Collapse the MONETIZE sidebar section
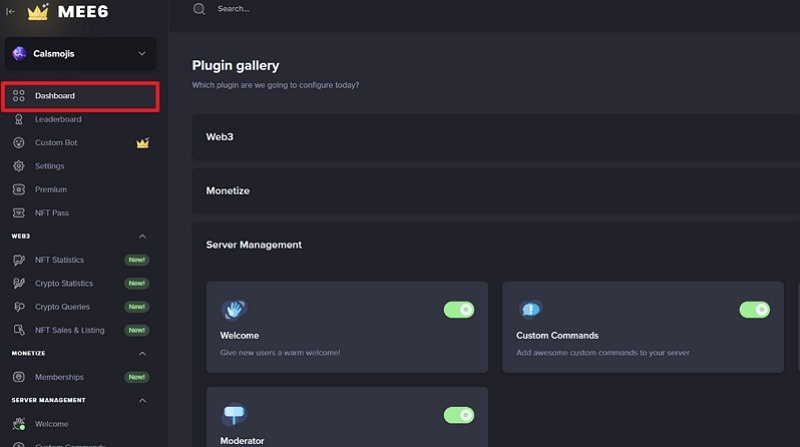Viewport: 800px width, 447px height. tap(142, 353)
